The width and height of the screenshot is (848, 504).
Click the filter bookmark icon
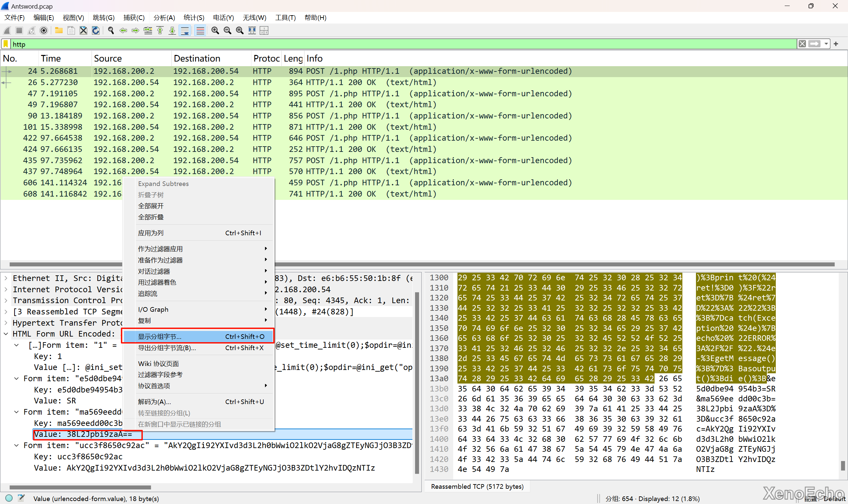point(6,44)
